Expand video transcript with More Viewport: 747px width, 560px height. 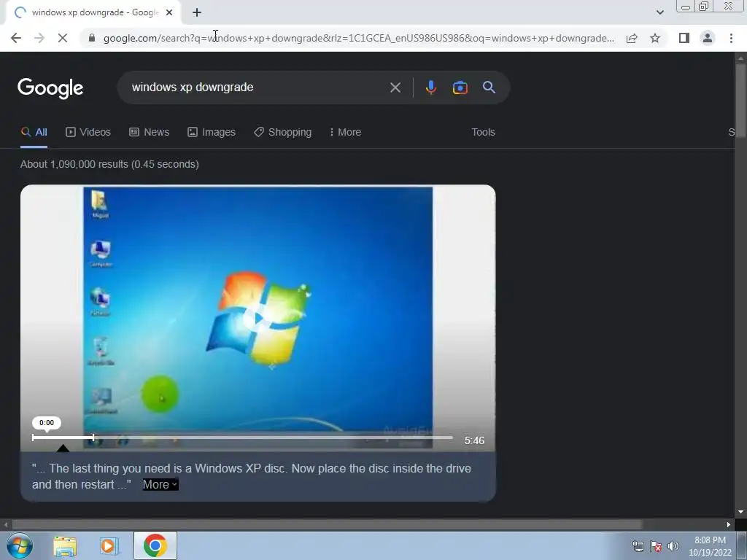(160, 485)
